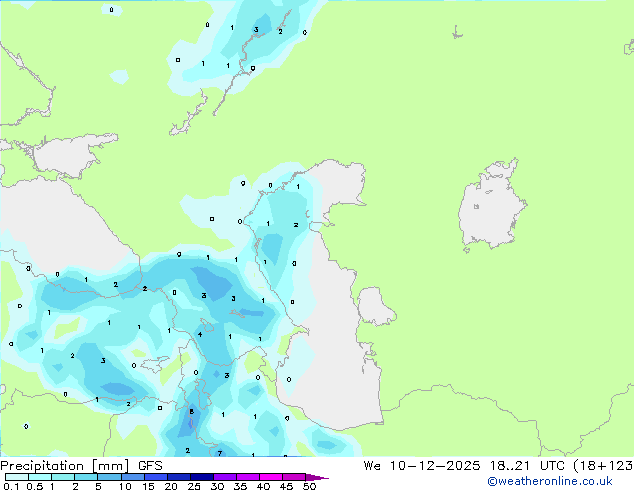Pick the 25–30 mm navy legend swatch
Screen dimensions: 634x490
click(x=202, y=477)
